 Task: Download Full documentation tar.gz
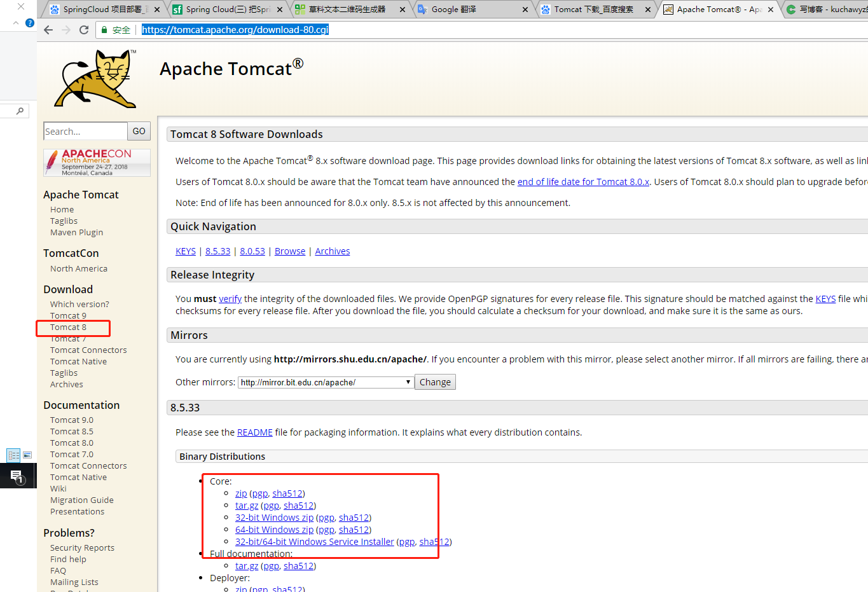[247, 566]
